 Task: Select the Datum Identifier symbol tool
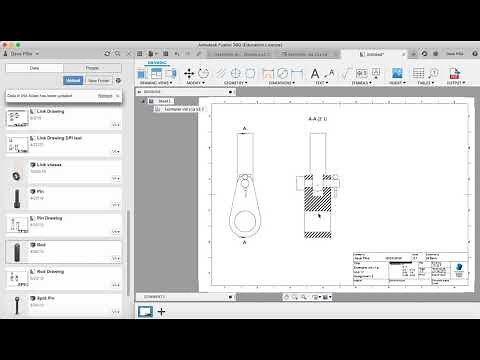pos(376,73)
